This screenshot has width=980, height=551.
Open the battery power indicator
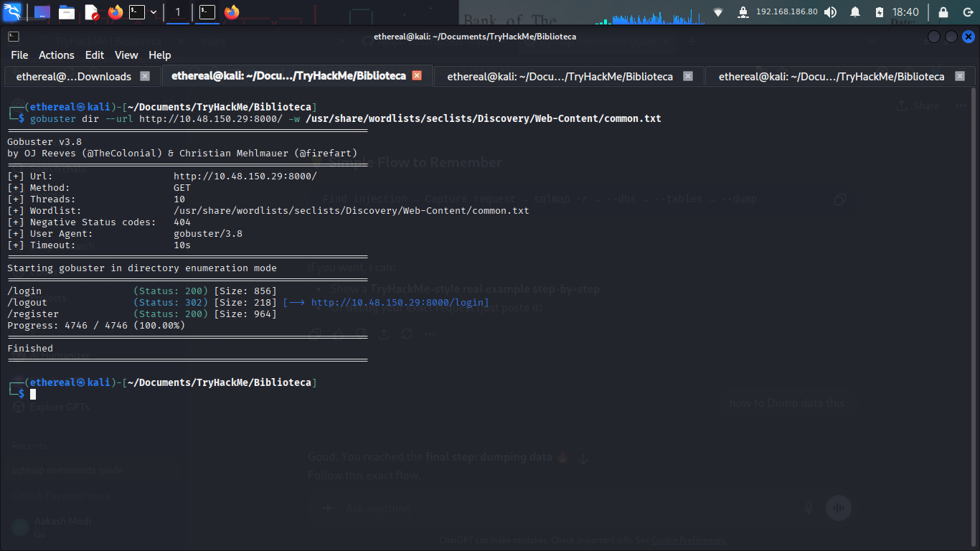pyautogui.click(x=880, y=12)
